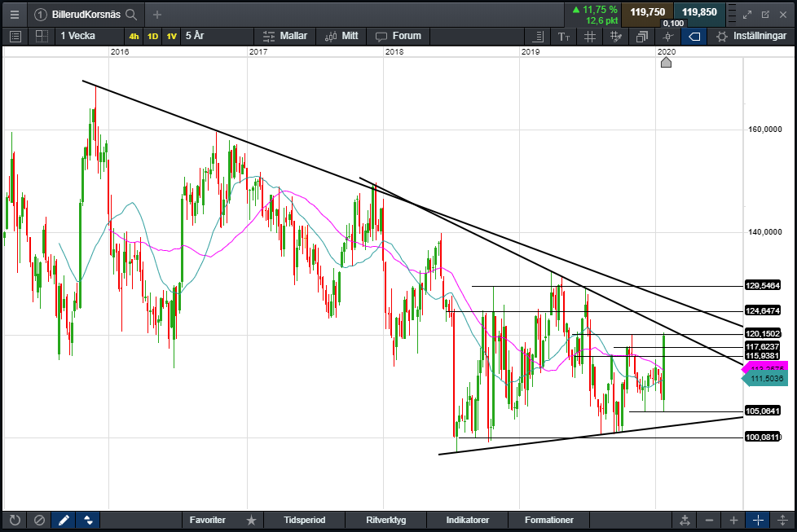The height and width of the screenshot is (532, 797).
Task: Click the 2020 timeline marker arrow
Action: click(666, 63)
